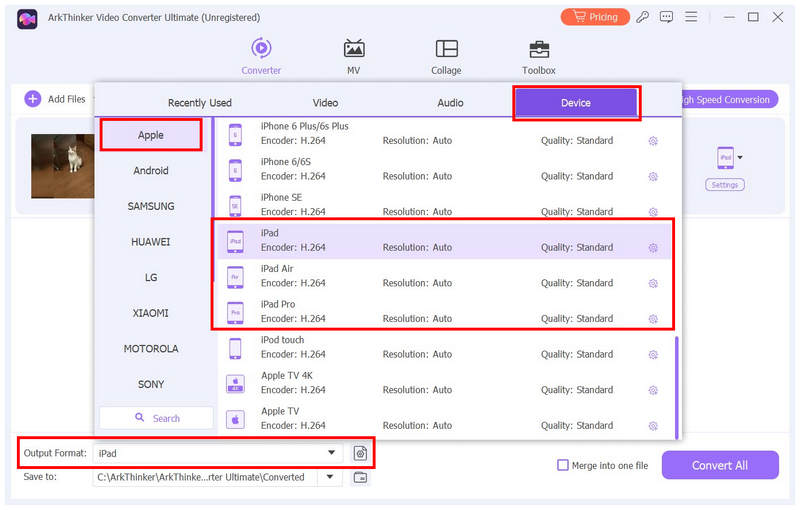Select LG in the brand list
The width and height of the screenshot is (800, 510).
[x=151, y=277]
